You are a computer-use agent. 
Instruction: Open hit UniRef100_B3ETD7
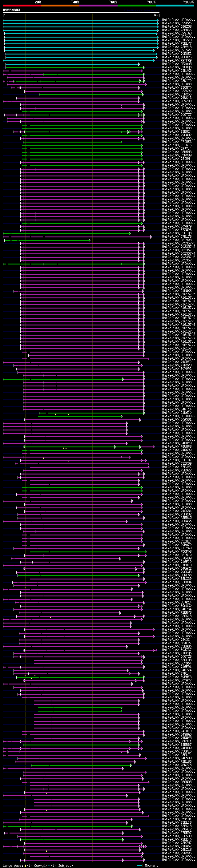point(177,460)
